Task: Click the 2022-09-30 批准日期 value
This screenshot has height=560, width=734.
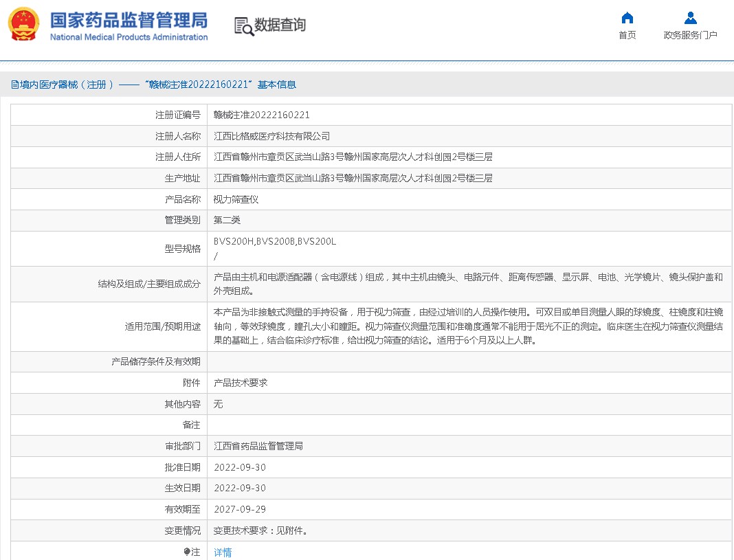Action: (240, 467)
